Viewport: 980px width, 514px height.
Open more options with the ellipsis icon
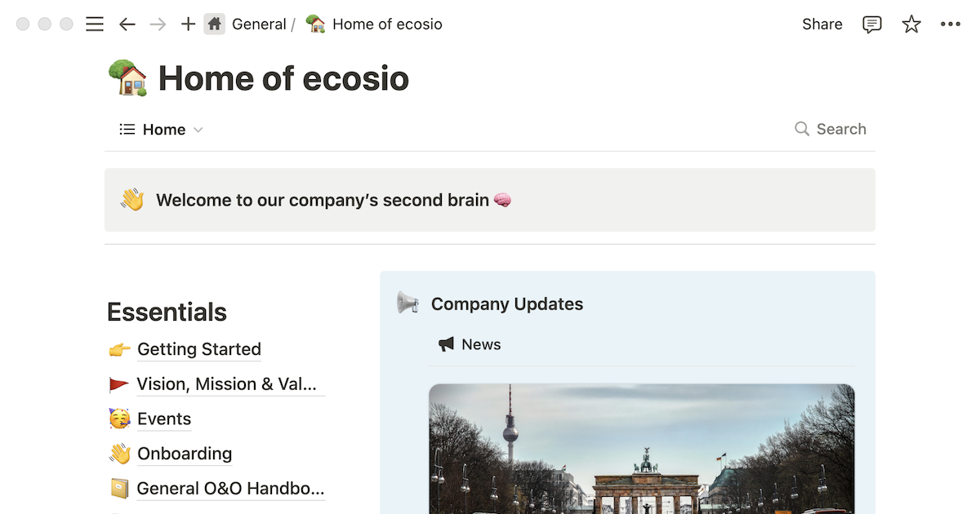point(951,24)
